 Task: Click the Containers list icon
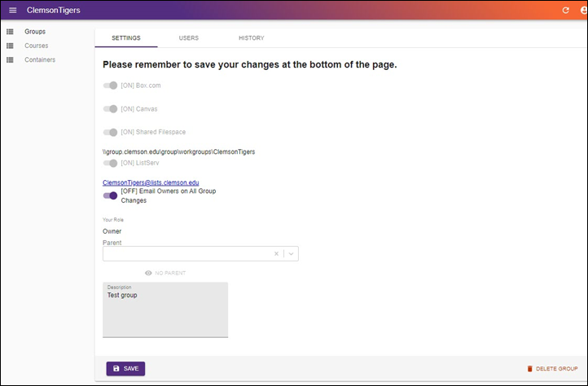point(10,59)
